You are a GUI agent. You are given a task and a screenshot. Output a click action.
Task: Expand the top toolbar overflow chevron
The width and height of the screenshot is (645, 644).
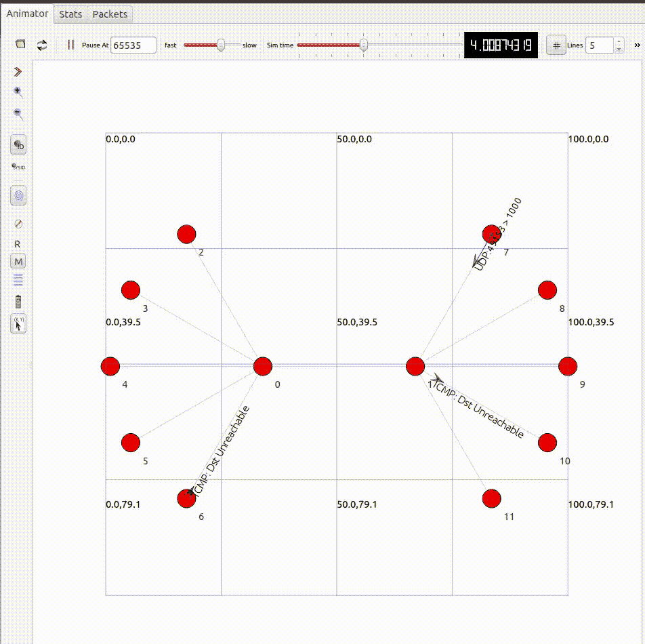pyautogui.click(x=637, y=45)
